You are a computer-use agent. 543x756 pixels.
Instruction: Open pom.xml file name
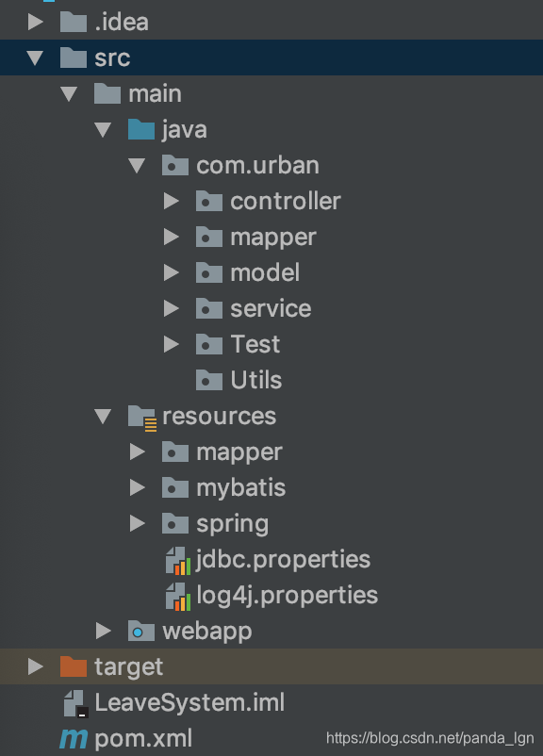143,739
